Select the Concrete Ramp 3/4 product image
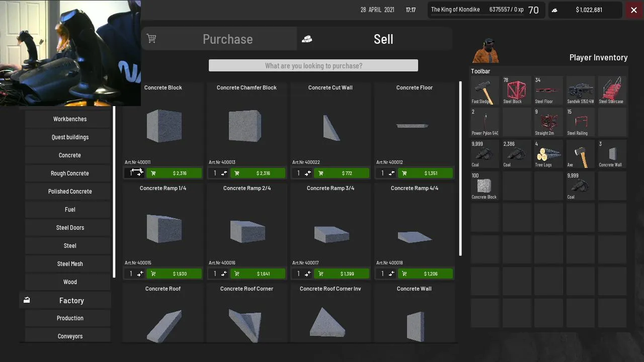 332,234
